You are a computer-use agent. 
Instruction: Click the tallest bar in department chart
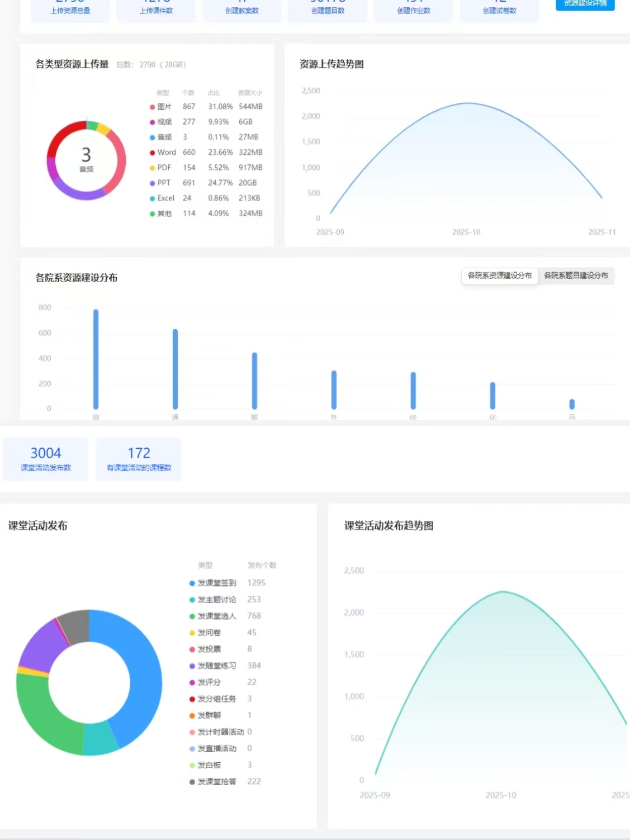[96, 359]
